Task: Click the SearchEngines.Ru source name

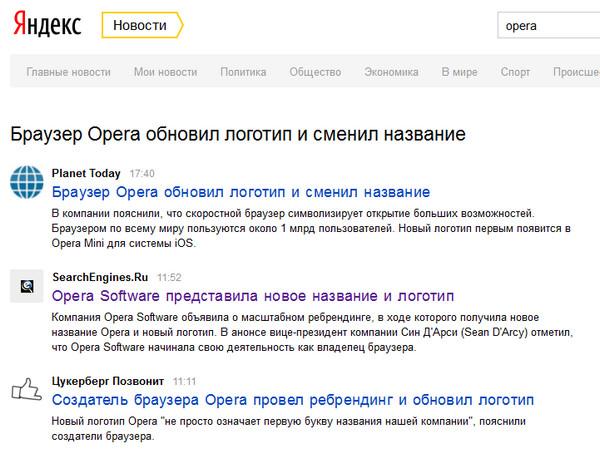Action: pos(100,276)
